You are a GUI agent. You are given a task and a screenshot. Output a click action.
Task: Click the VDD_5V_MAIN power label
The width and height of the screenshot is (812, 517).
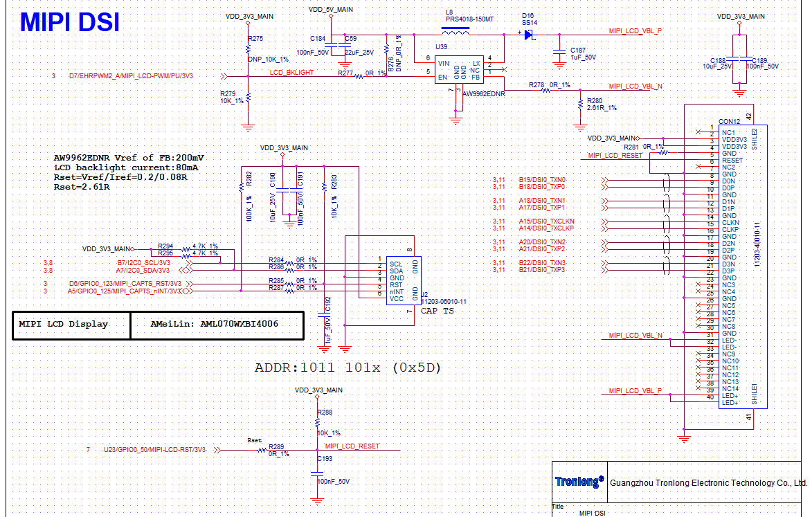[331, 9]
